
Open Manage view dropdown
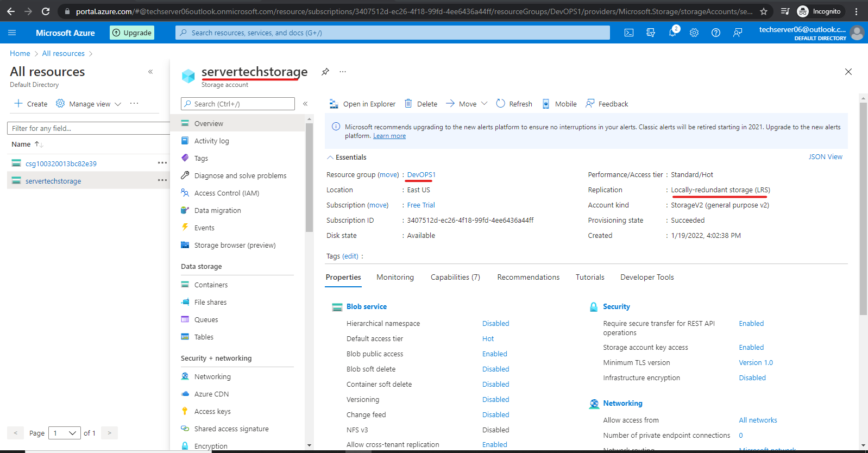(89, 104)
